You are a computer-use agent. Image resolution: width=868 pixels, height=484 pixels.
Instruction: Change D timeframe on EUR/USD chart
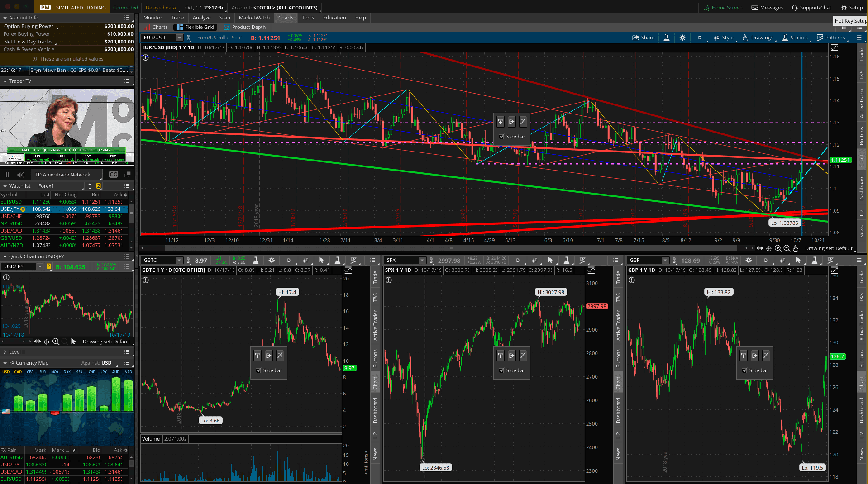pos(700,38)
